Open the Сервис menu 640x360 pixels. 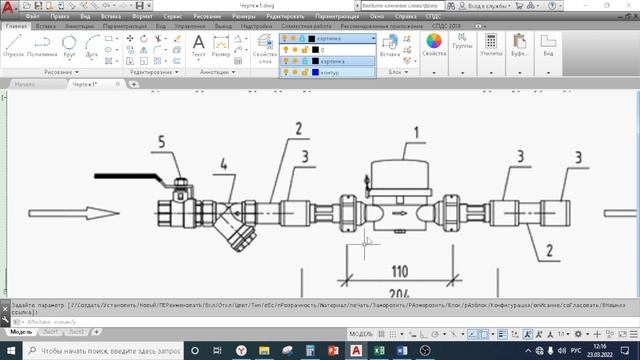coord(172,16)
